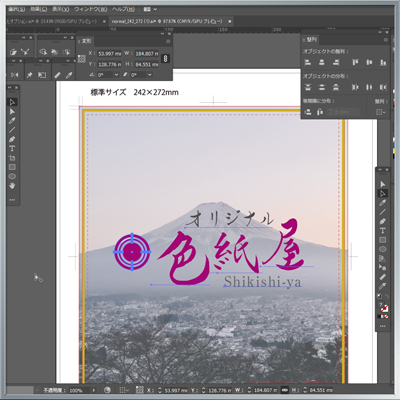Open rotate angle dropdown in Transform panel

(116, 75)
